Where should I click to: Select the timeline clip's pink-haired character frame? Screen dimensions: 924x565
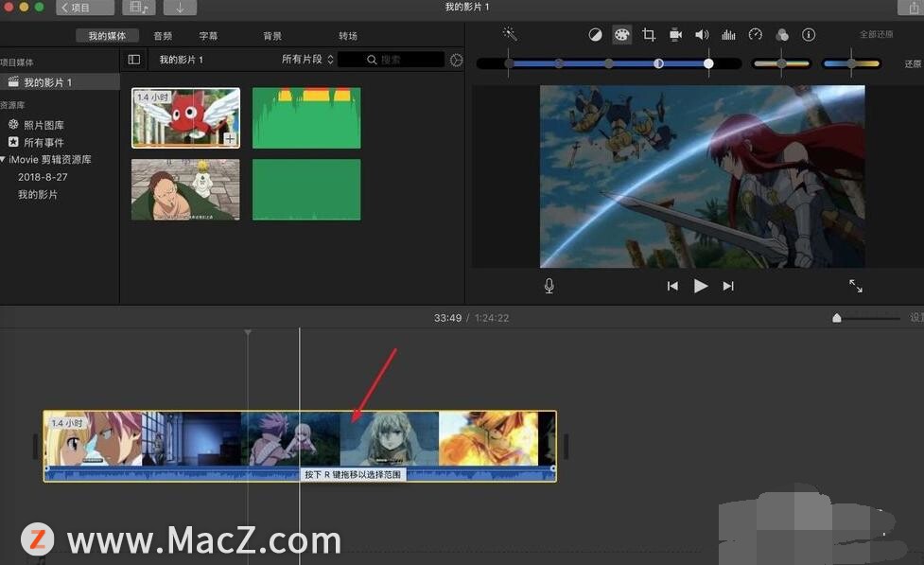[x=290, y=438]
